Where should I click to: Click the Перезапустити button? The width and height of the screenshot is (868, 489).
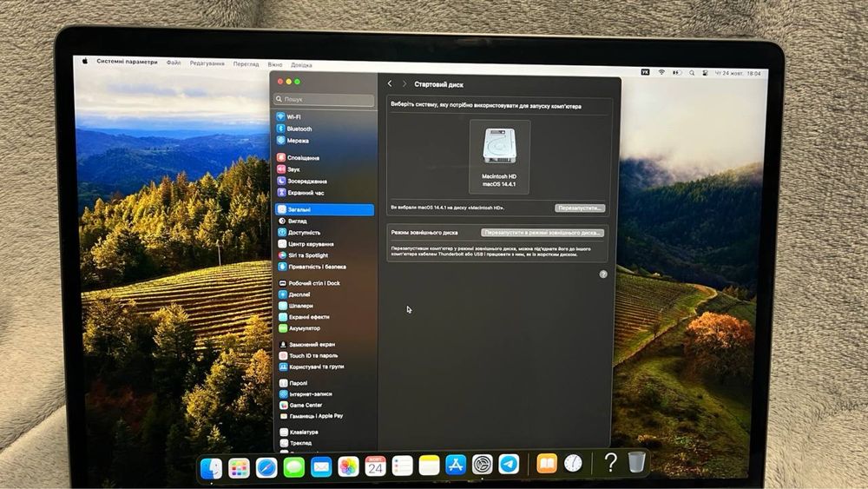[x=580, y=208]
